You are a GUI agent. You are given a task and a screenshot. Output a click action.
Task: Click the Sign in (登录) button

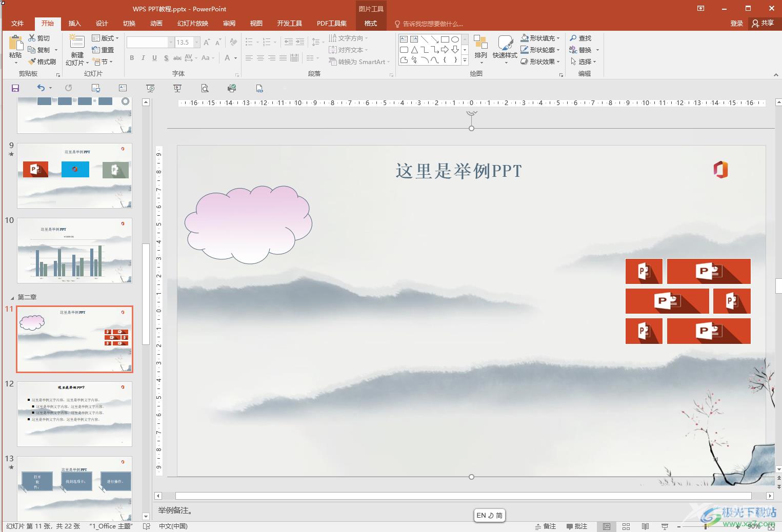point(737,24)
